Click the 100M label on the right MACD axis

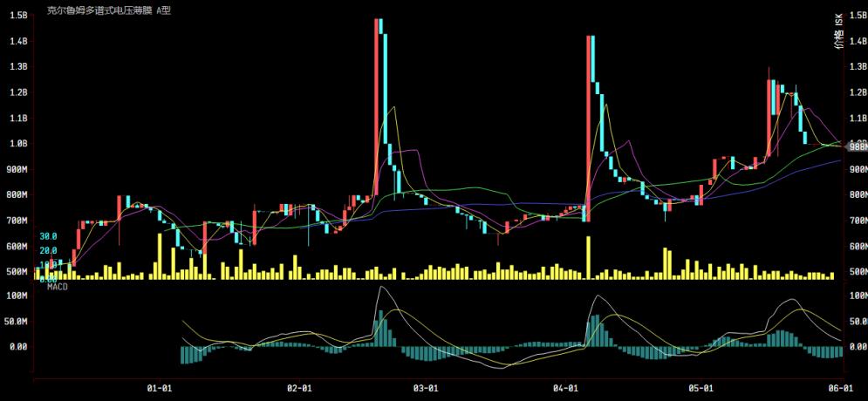click(x=858, y=296)
